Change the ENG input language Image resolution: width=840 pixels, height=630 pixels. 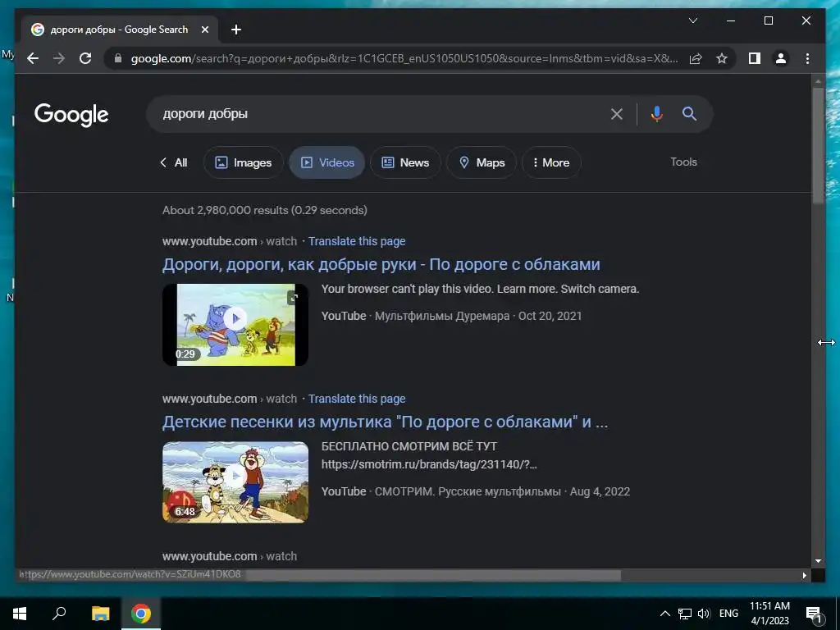[728, 614]
